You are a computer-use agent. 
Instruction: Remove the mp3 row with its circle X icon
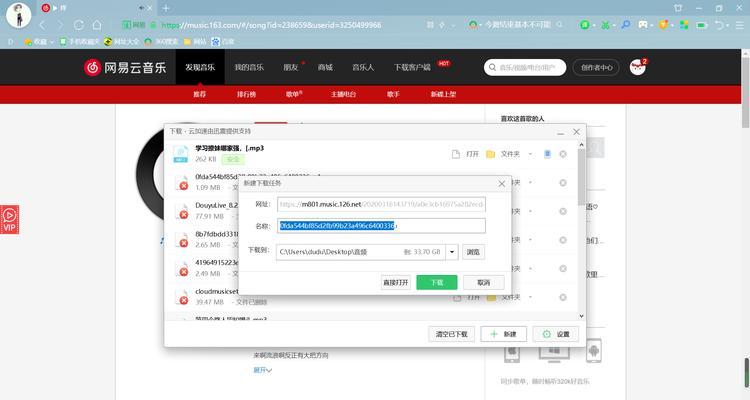[563, 154]
